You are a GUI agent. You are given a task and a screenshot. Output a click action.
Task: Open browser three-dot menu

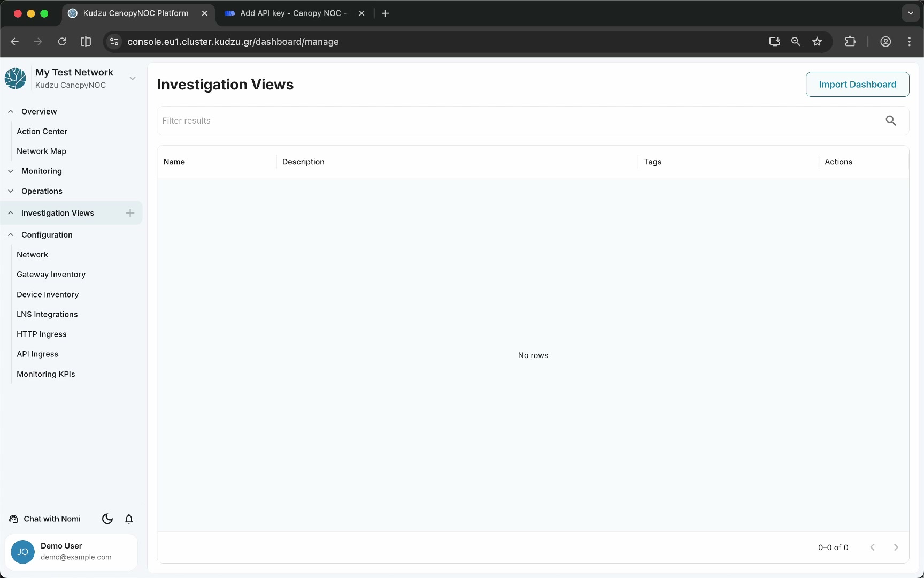coord(910,42)
